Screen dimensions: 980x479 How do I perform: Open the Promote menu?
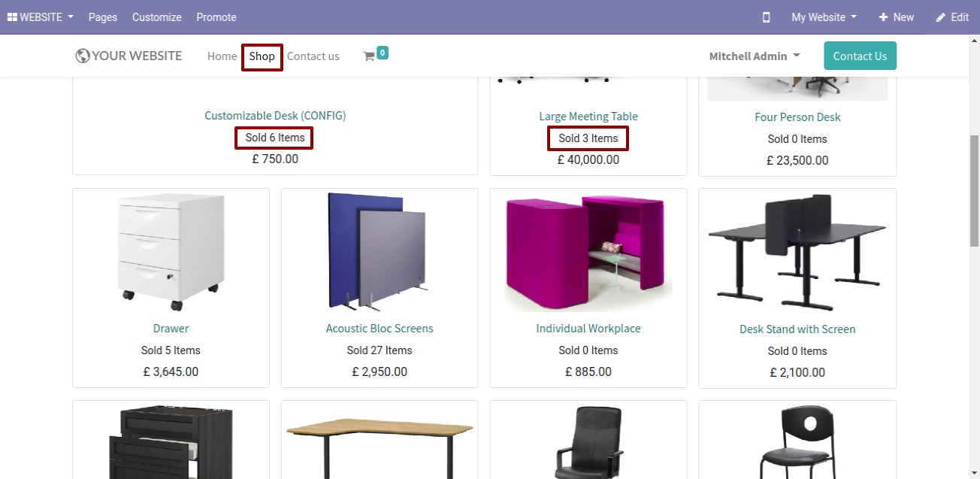click(216, 17)
